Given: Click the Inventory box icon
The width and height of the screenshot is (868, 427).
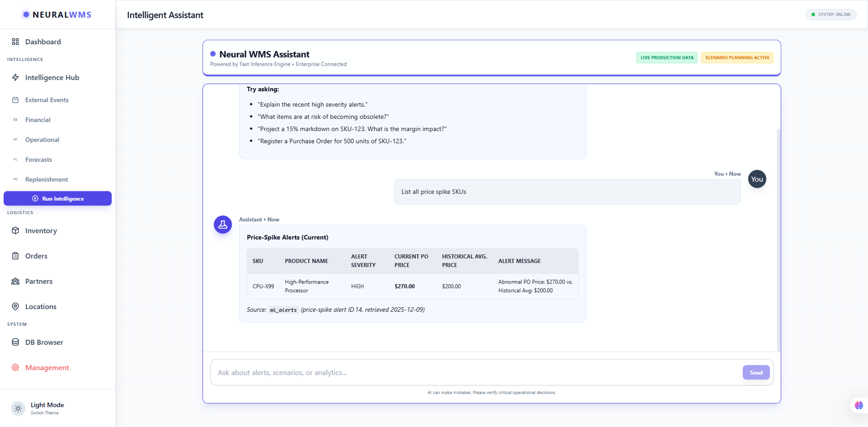Looking at the screenshot, I should 15,231.
